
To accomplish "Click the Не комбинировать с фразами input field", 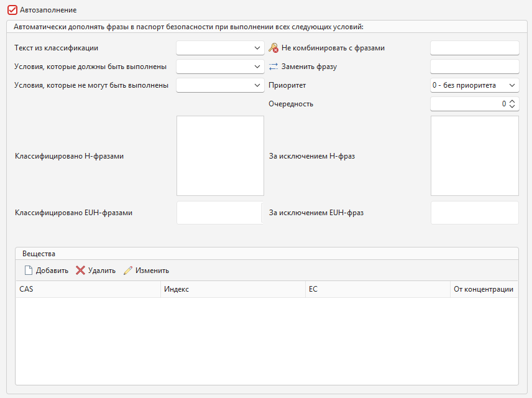I will (x=475, y=48).
